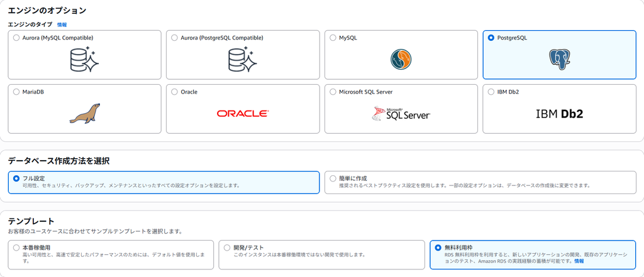
Task: Select the フル設定 radio button
Action: coord(16,178)
